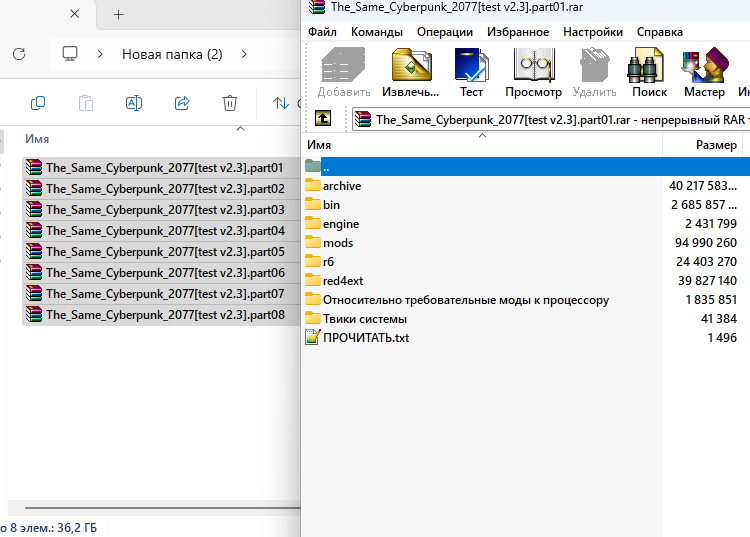
Task: Select the r6 folder icon
Action: pyautogui.click(x=313, y=262)
